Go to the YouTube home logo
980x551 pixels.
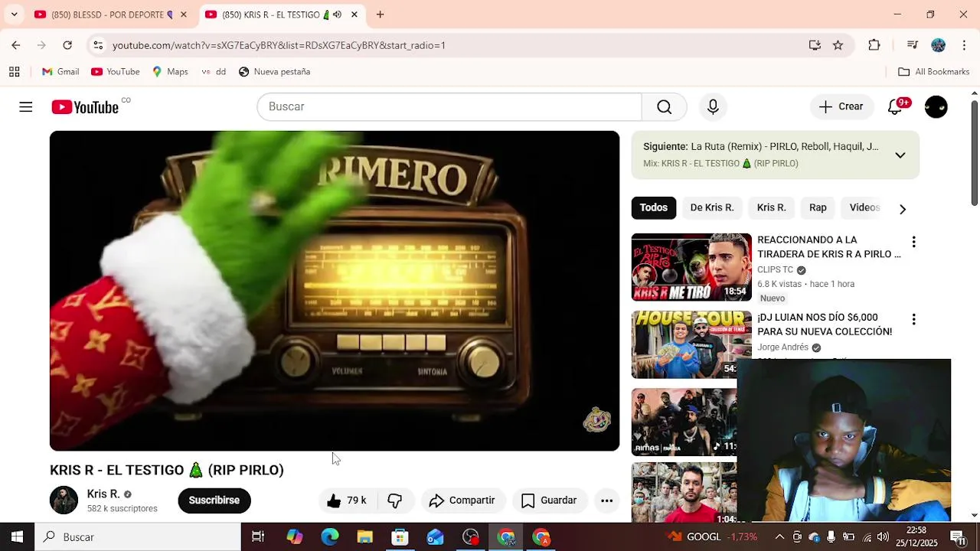pyautogui.click(x=85, y=107)
